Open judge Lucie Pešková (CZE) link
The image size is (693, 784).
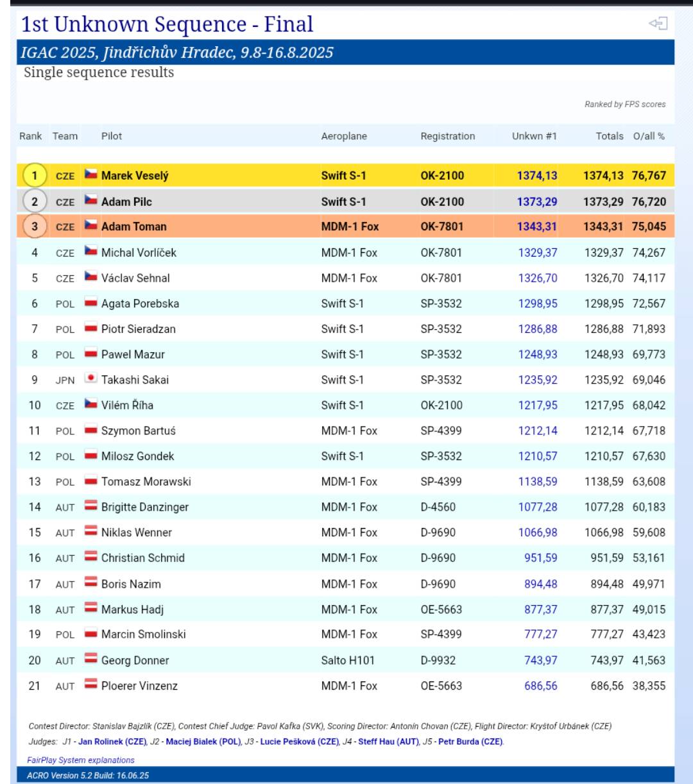(299, 742)
